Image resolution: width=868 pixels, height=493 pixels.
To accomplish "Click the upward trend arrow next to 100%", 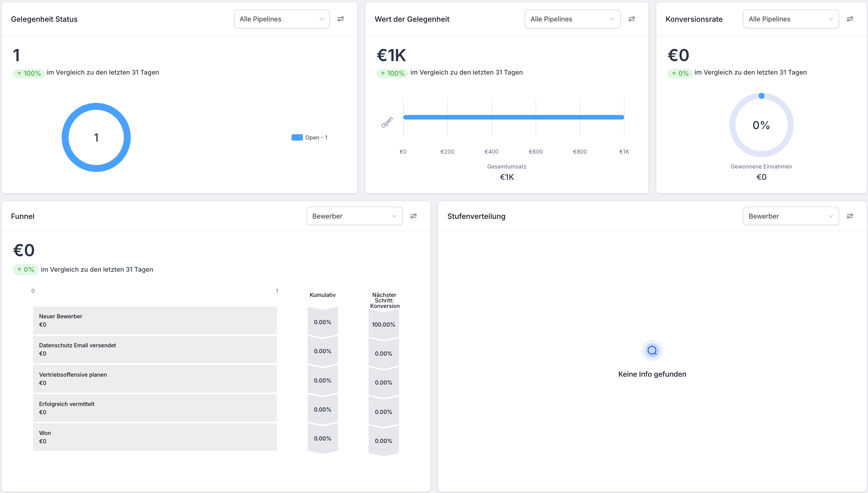I will click(x=19, y=73).
